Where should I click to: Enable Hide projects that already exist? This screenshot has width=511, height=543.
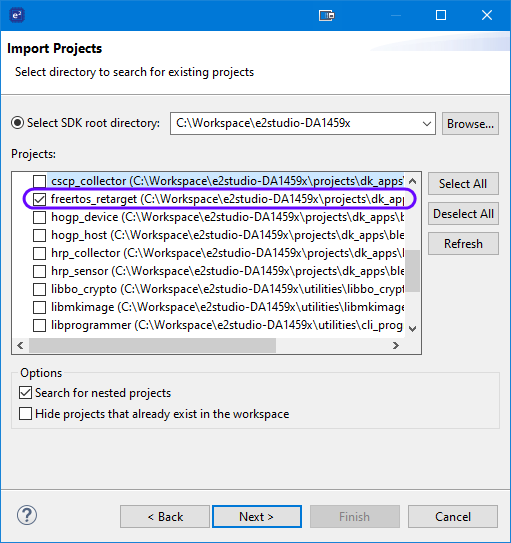[26, 413]
